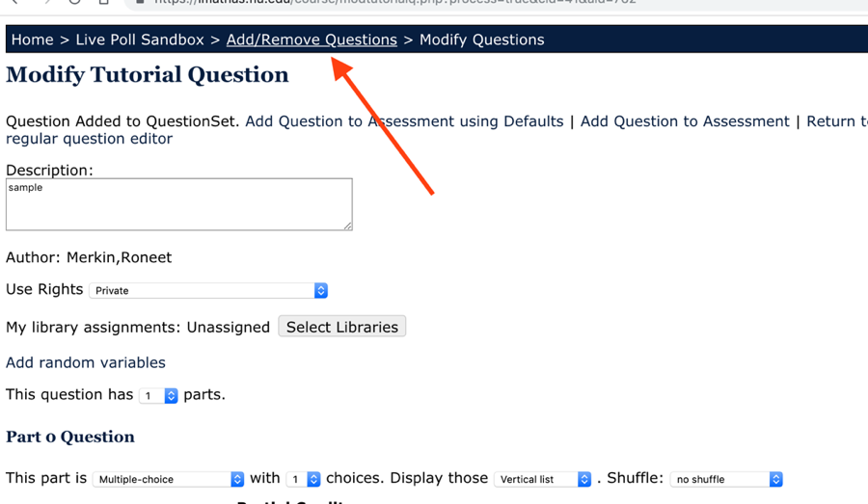Open Live Poll Sandbox breadcrumb link

pyautogui.click(x=140, y=40)
